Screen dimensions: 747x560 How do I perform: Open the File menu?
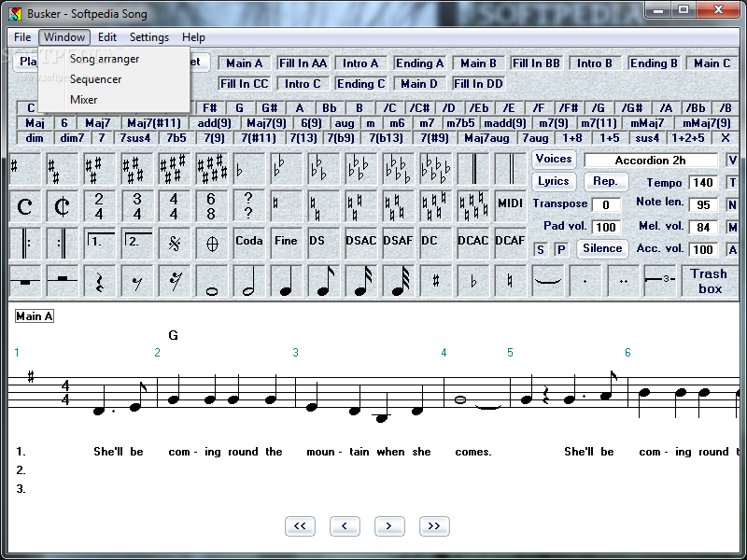22,37
